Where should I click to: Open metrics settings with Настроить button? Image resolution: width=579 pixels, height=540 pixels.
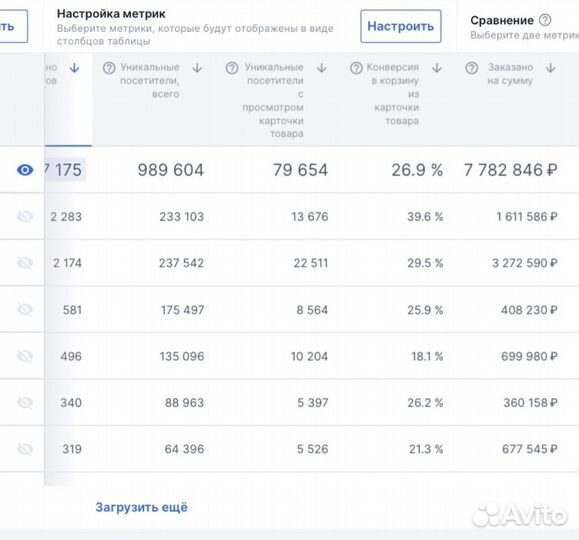pos(401,26)
